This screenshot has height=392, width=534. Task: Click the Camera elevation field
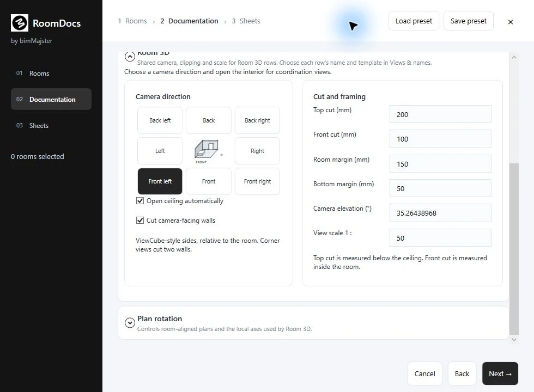[440, 213]
